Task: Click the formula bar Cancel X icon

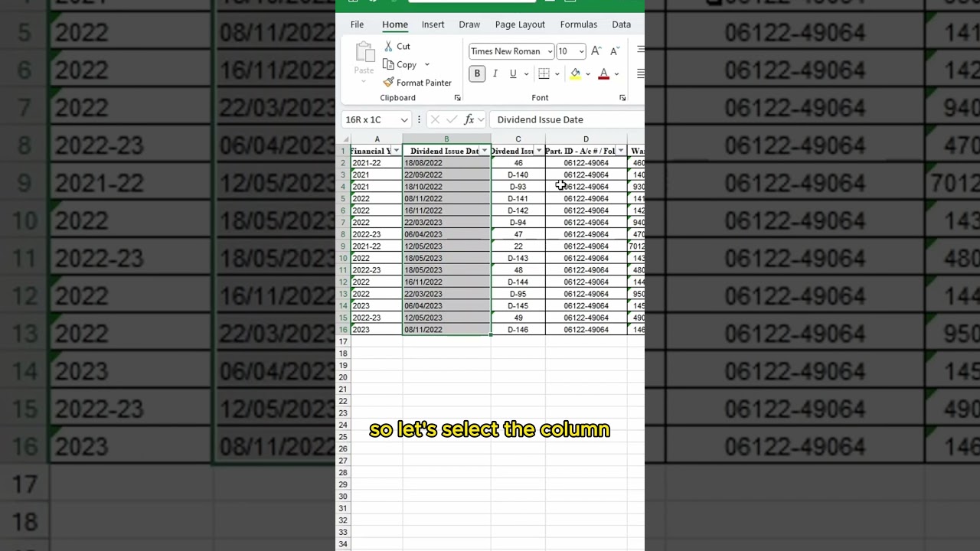Action: pyautogui.click(x=435, y=119)
